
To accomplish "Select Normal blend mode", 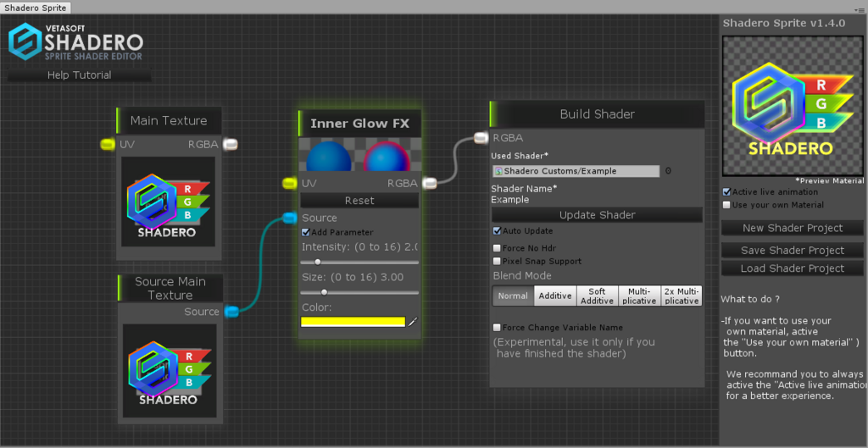I will 513,296.
